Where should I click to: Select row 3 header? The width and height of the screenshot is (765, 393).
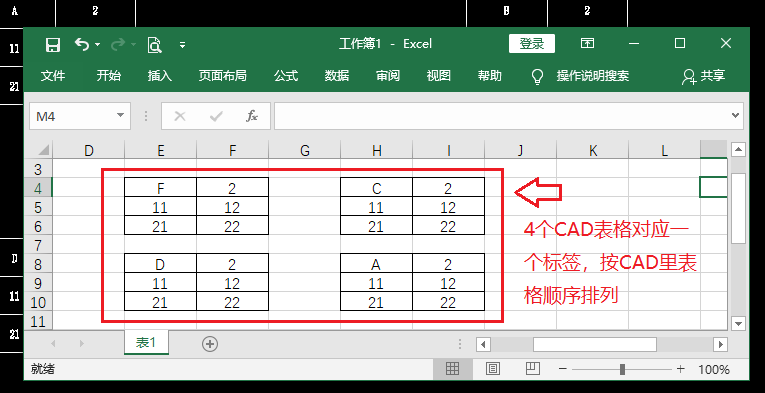coord(38,169)
